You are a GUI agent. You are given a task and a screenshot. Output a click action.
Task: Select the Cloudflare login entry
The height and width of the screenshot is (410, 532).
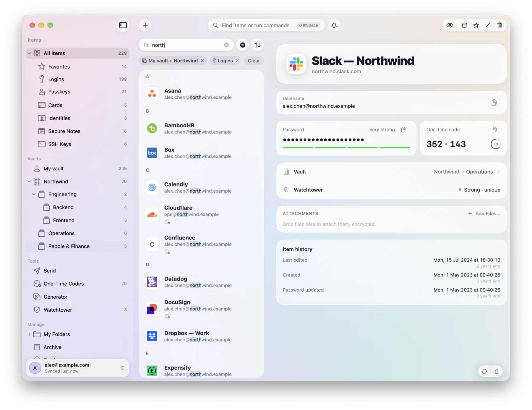click(x=201, y=214)
